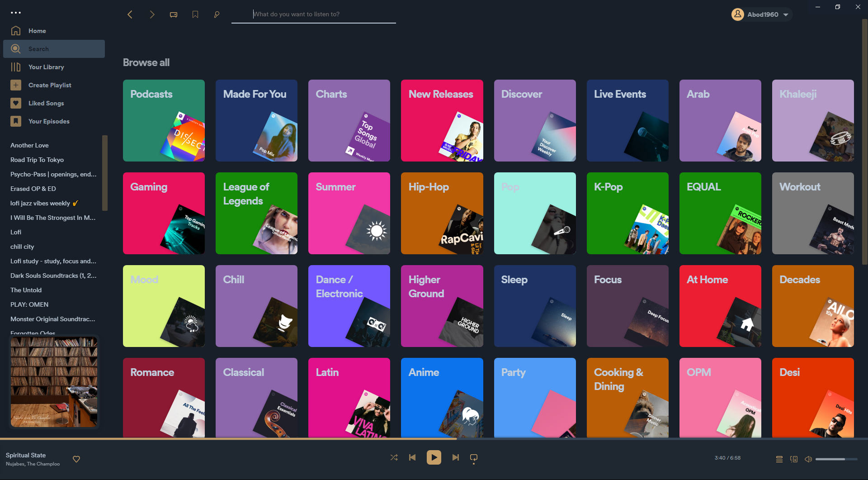Open the chill city playlist

22,247
